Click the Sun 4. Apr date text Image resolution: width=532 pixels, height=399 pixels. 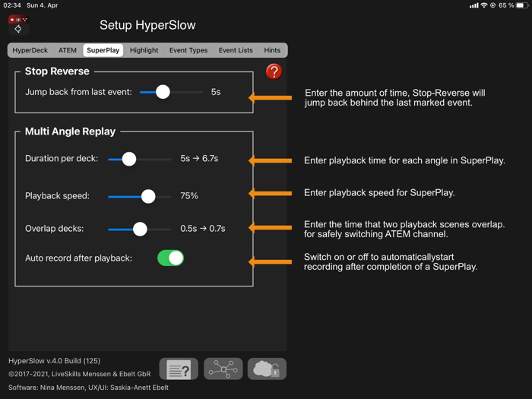[x=42, y=5]
